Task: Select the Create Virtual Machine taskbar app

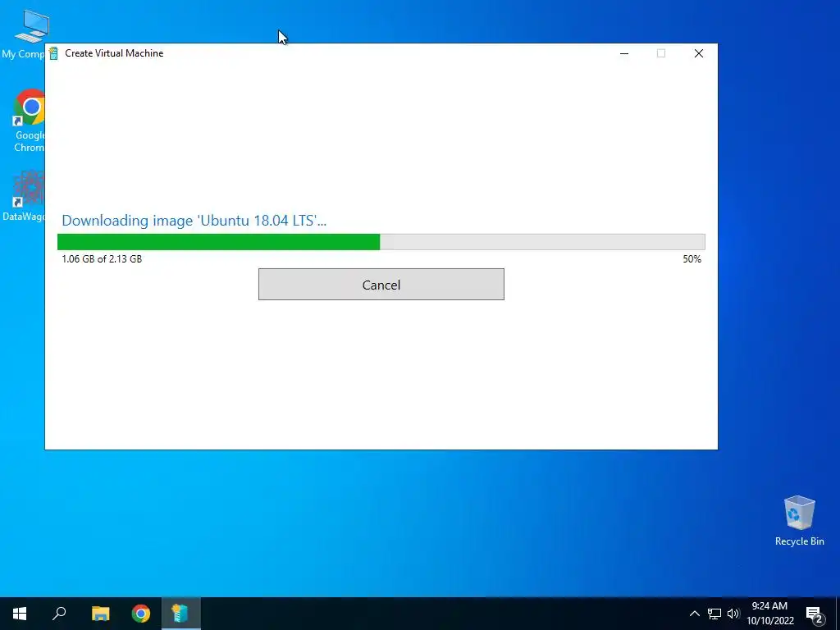Action: pos(181,614)
